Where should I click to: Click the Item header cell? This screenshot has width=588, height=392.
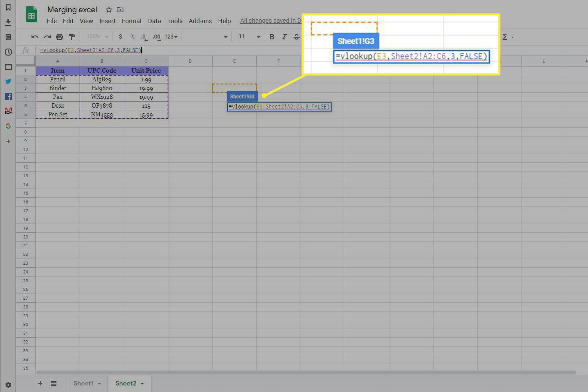pyautogui.click(x=58, y=70)
